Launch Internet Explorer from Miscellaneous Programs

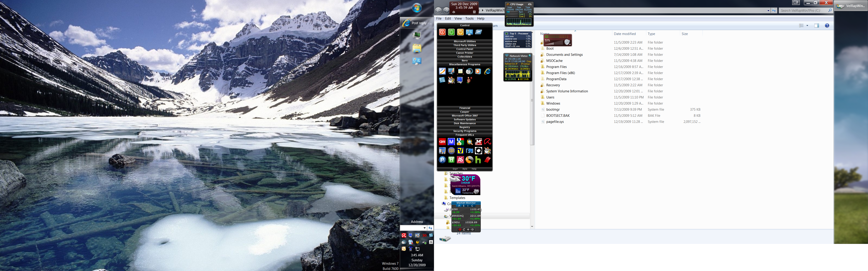tap(487, 71)
